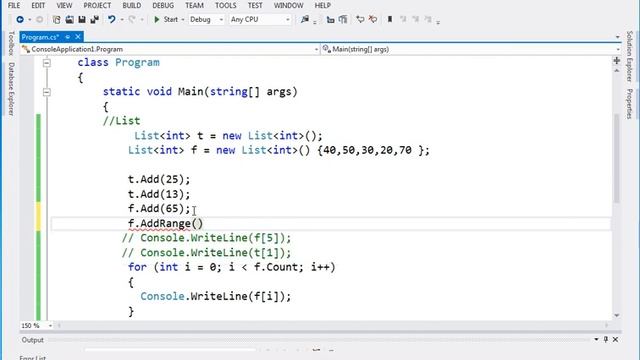Open the HELP menu
The height and width of the screenshot is (360, 640).
point(322,5)
